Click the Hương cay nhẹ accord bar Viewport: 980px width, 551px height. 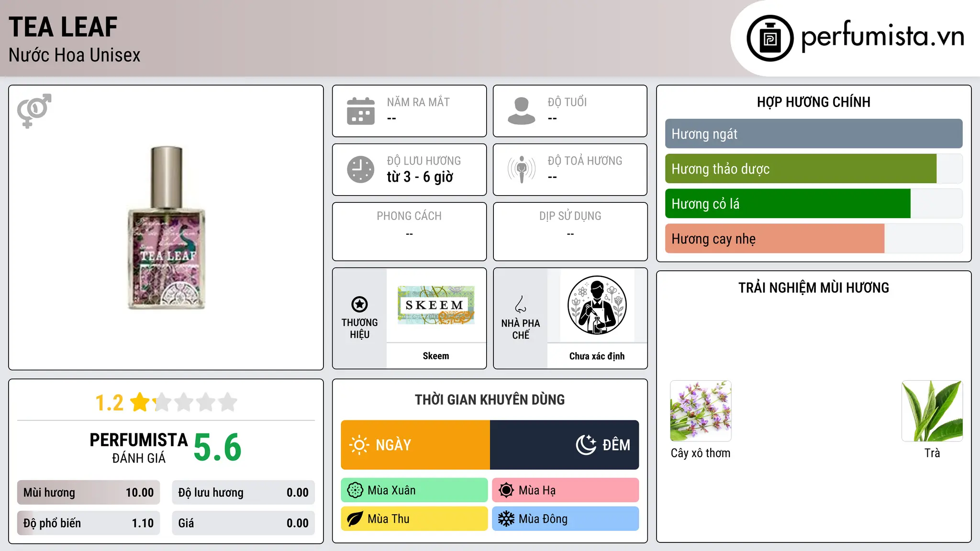coord(813,239)
